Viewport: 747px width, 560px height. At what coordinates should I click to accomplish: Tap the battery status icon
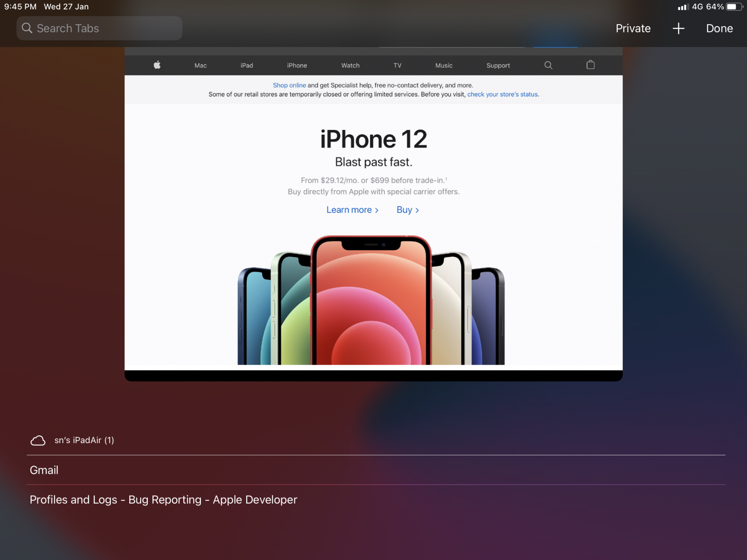point(734,7)
